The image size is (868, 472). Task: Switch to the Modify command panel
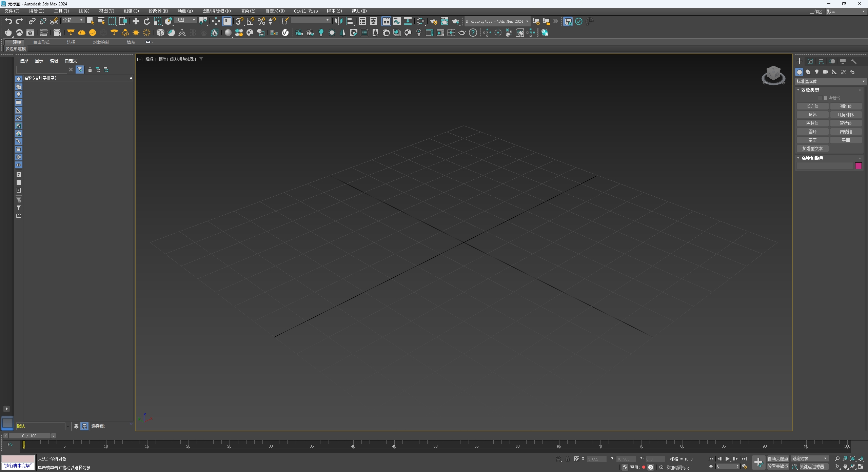tap(810, 61)
